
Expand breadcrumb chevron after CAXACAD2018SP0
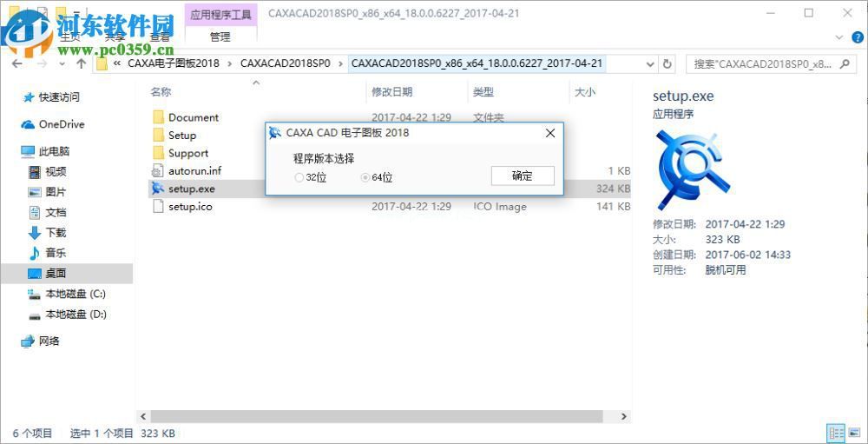pyautogui.click(x=340, y=63)
